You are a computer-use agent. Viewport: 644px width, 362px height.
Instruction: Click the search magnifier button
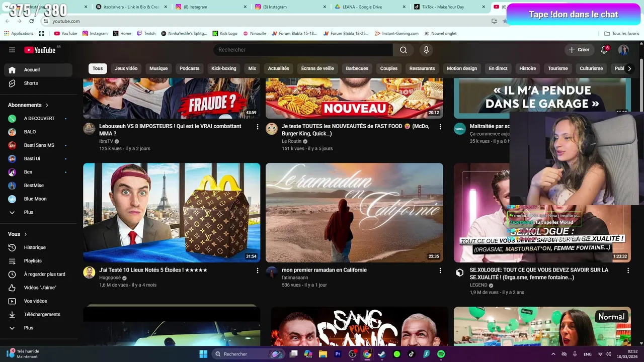(x=404, y=50)
